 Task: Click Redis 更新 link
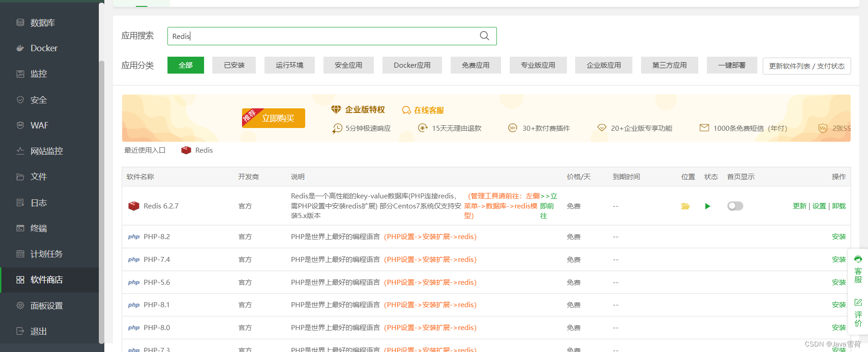(799, 206)
